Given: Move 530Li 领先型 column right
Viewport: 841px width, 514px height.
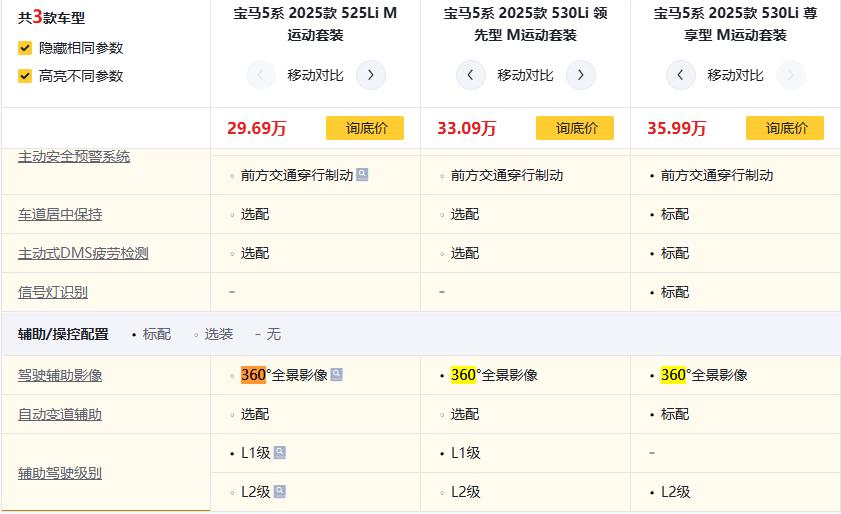Looking at the screenshot, I should click(x=581, y=75).
